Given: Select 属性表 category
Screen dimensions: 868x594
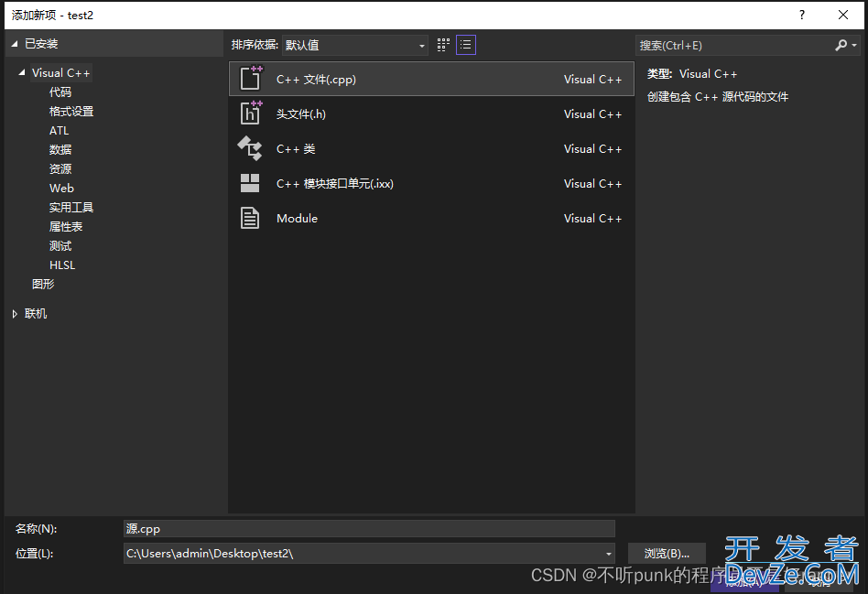Looking at the screenshot, I should tap(66, 226).
